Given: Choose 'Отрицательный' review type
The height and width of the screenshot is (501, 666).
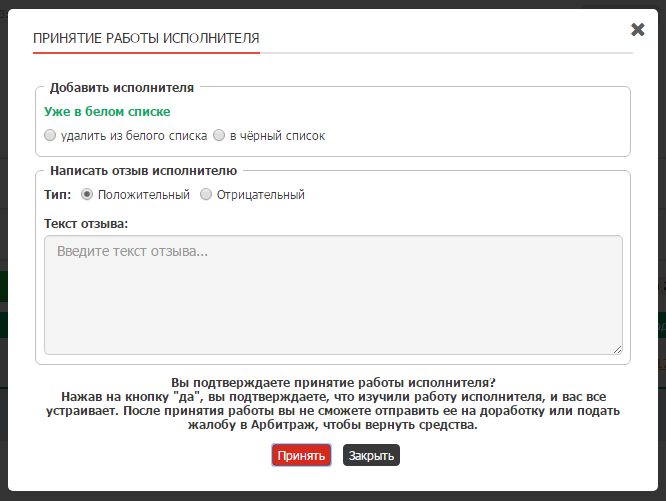Looking at the screenshot, I should click(x=206, y=194).
